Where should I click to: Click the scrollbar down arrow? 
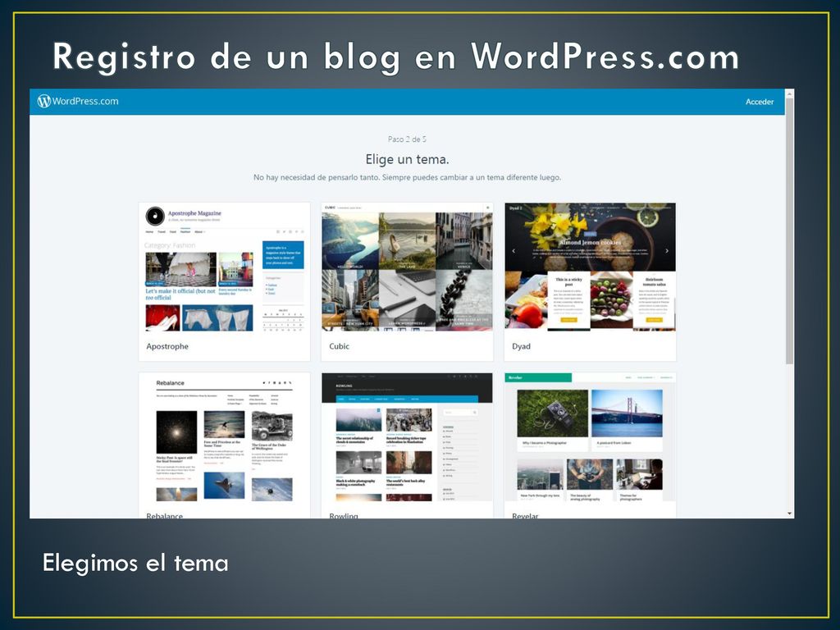(790, 514)
